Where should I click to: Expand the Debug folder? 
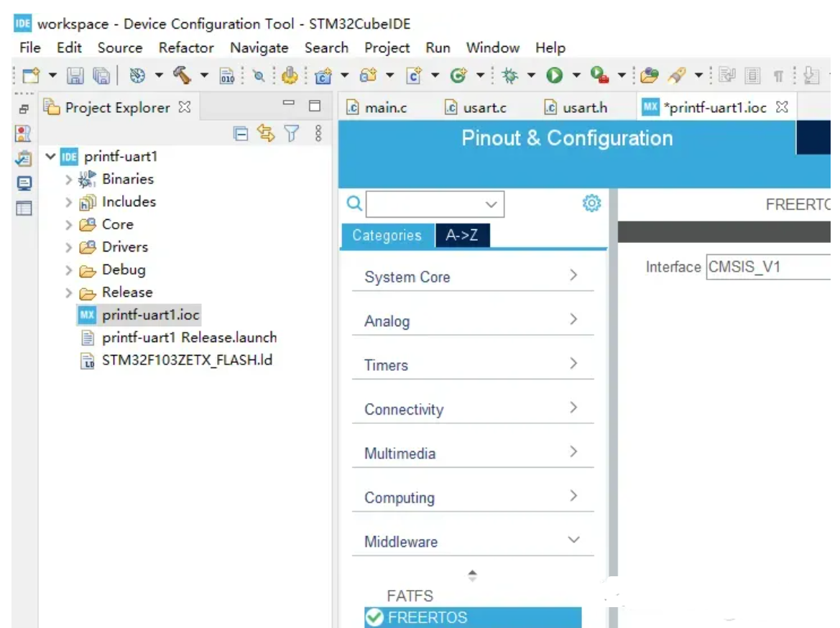[68, 270]
